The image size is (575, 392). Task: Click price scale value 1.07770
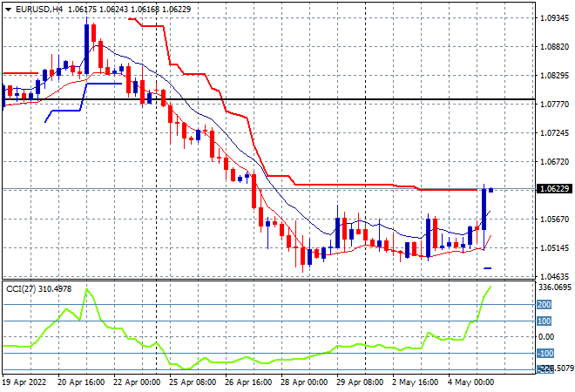point(555,105)
